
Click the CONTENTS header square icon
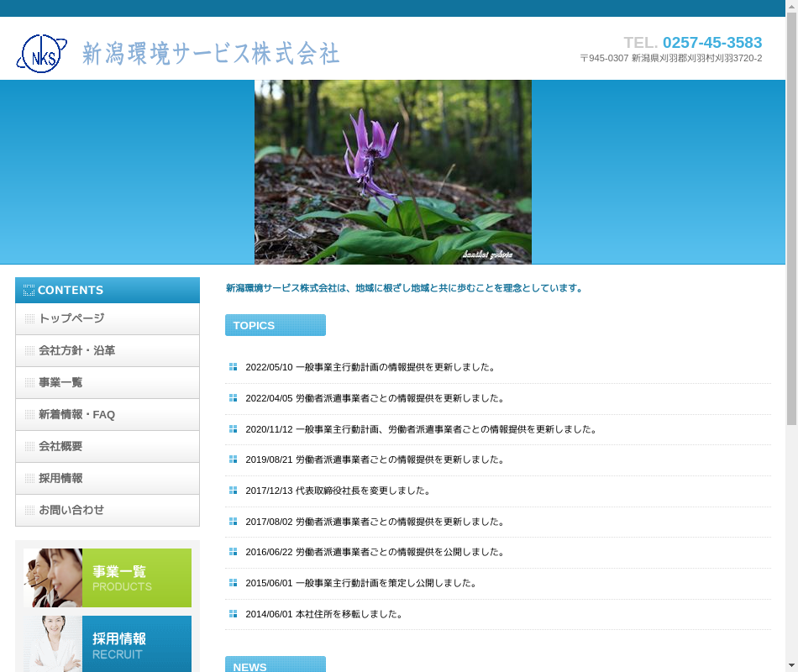tap(29, 291)
